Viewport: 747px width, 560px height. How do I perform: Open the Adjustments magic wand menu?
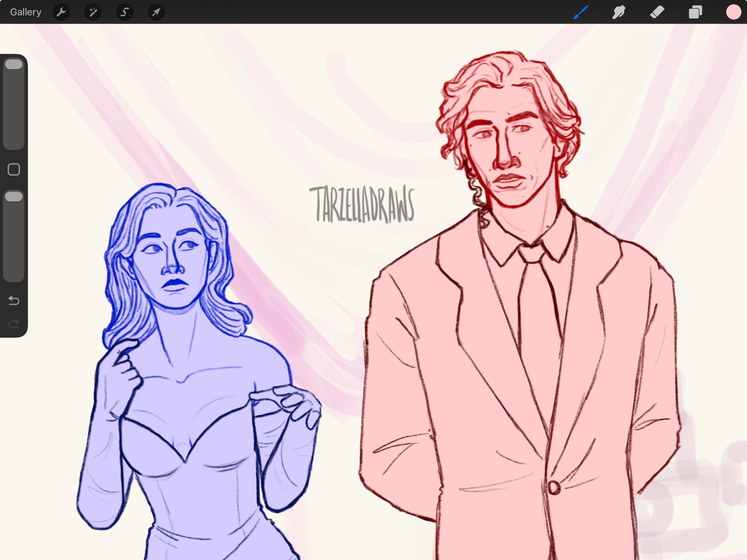pyautogui.click(x=93, y=12)
